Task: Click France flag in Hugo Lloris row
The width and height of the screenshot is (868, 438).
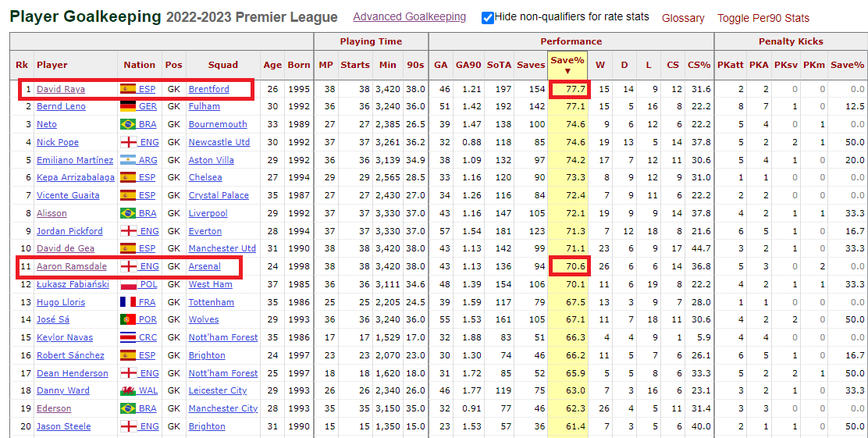Action: (x=128, y=302)
